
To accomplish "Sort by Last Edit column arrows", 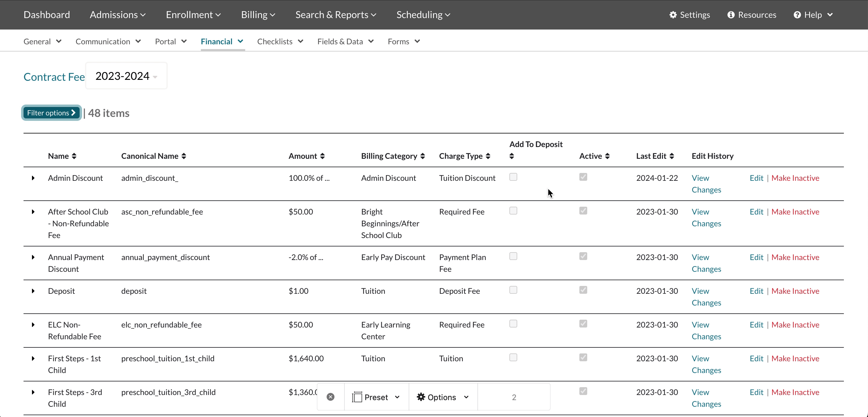I will click(672, 156).
